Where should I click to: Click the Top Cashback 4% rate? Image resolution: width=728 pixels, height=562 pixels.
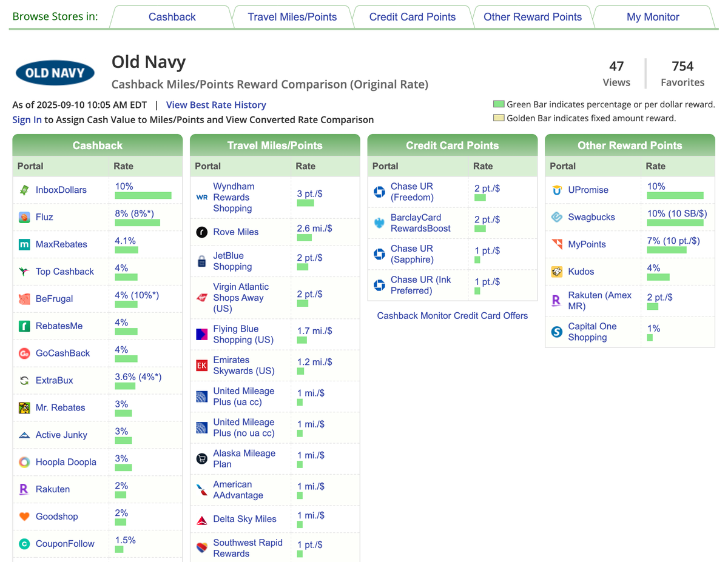(121, 267)
